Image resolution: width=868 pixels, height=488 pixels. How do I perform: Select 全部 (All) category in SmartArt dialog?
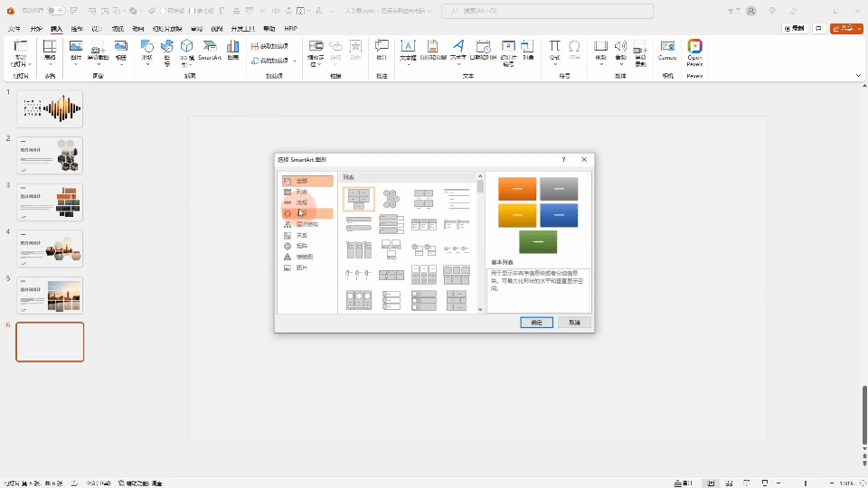(307, 181)
